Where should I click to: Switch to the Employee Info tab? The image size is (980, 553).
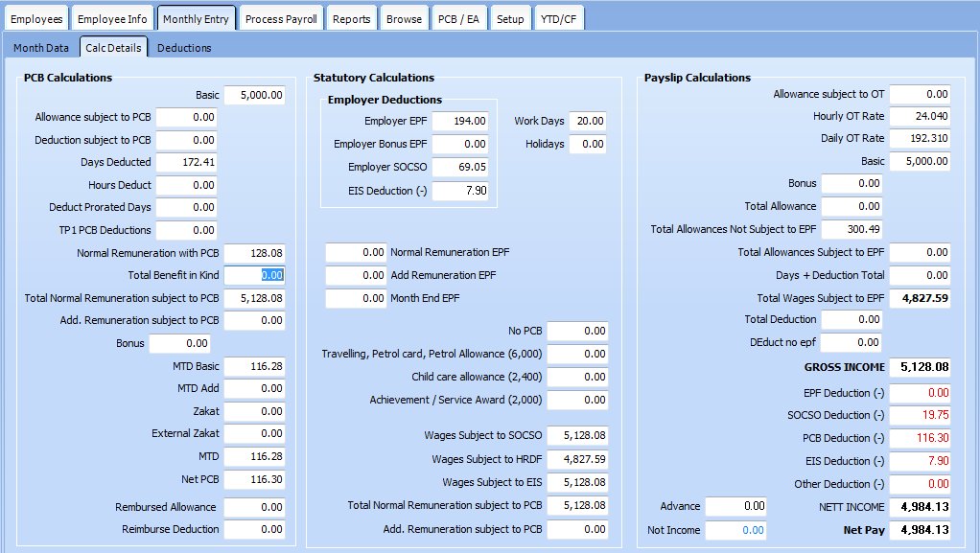coord(112,19)
